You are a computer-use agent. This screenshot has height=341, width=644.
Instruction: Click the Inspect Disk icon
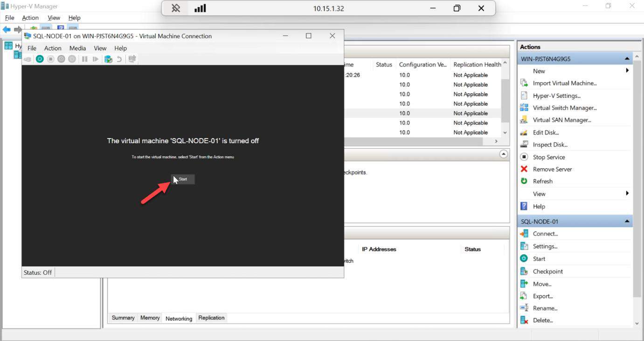pyautogui.click(x=524, y=145)
